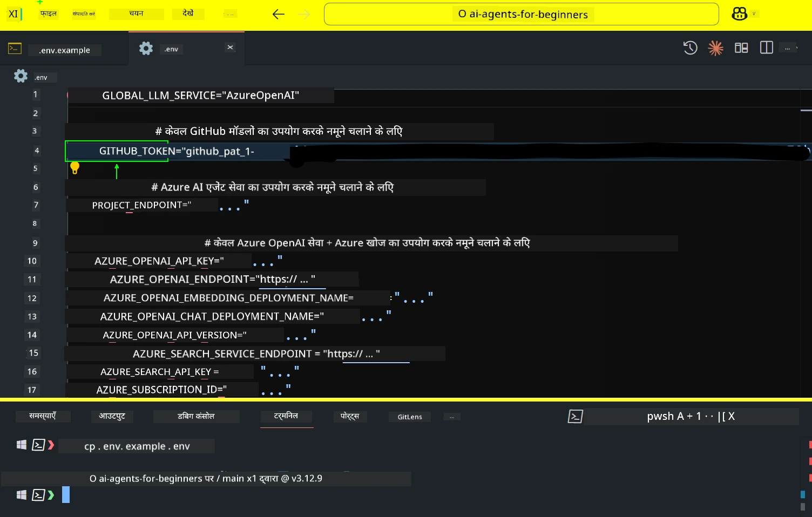This screenshot has height=517, width=812.
Task: Open the accounts robot icon beside search bar
Action: pos(739,13)
